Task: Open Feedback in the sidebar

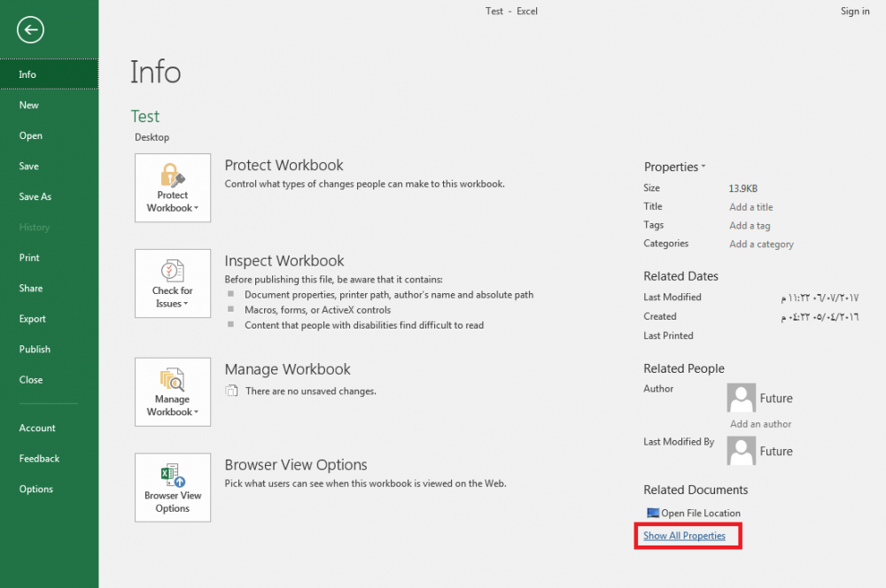Action: point(49,459)
